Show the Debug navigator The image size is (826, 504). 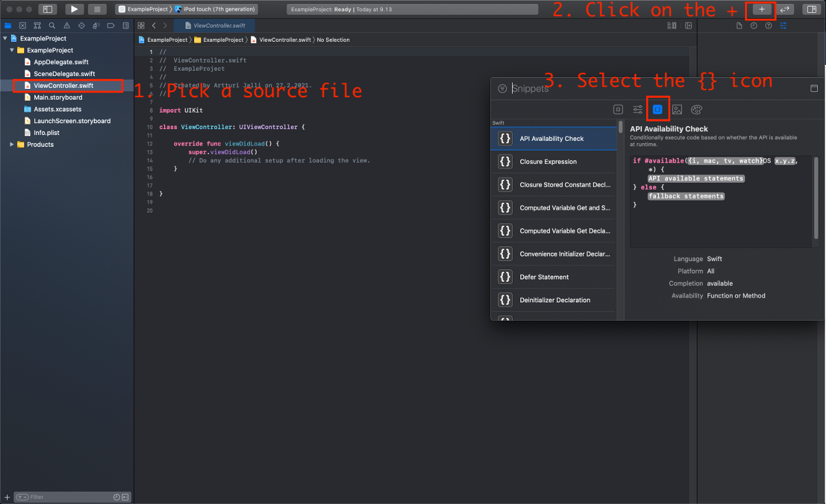point(96,25)
